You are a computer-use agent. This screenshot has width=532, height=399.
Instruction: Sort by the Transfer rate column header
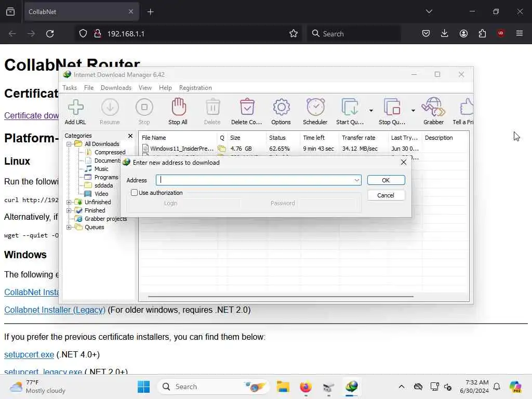click(363, 138)
